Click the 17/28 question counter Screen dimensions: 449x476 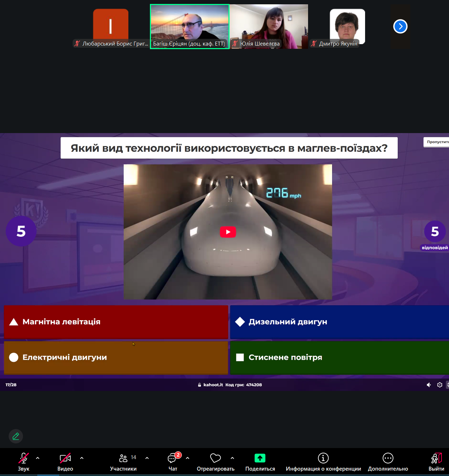coord(11,385)
